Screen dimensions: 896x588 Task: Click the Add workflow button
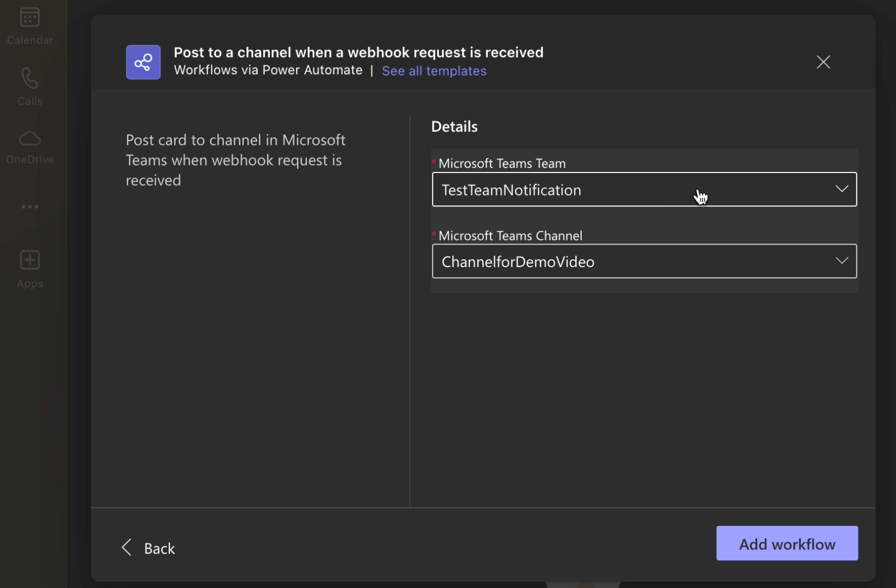[787, 544]
